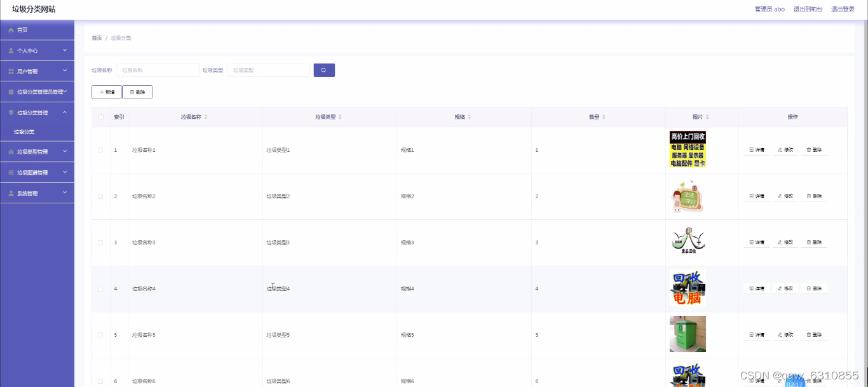Click the home icon beside 首页 in sidebar
868x387 pixels.
(x=11, y=30)
